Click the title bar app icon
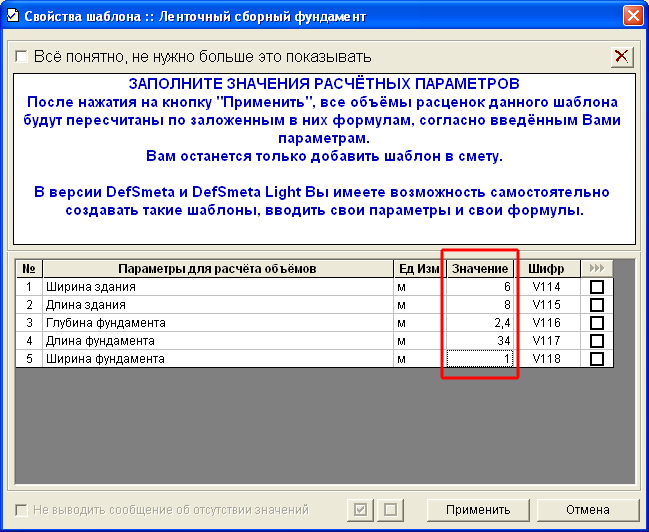The width and height of the screenshot is (649, 532). click(13, 16)
